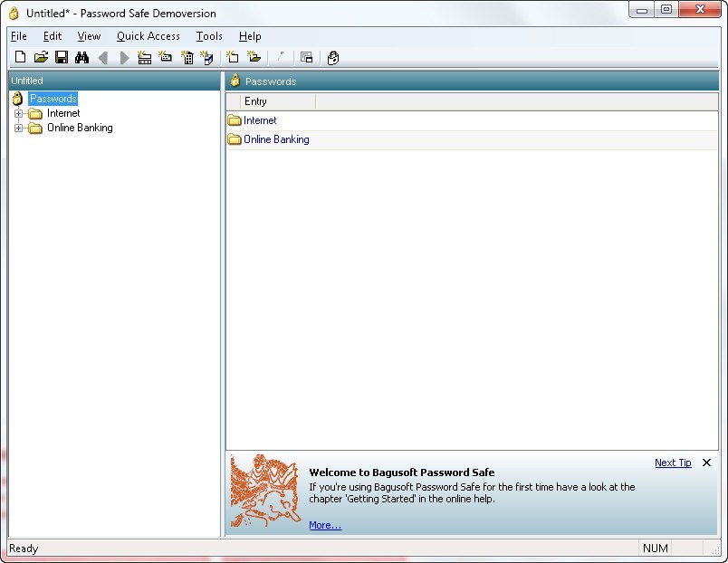Select Online Banking folder in the tree
The image size is (728, 563).
click(x=80, y=128)
